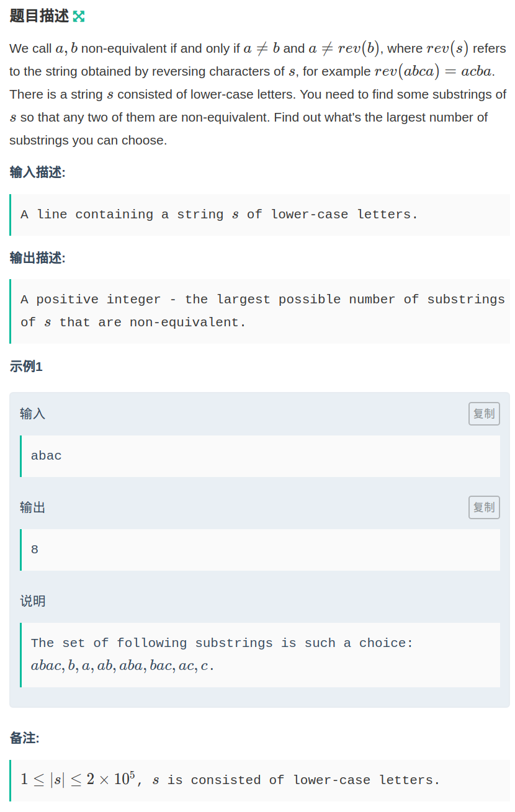The width and height of the screenshot is (515, 812).
Task: Click the explanation's list of chosen substrings
Action: [122, 666]
